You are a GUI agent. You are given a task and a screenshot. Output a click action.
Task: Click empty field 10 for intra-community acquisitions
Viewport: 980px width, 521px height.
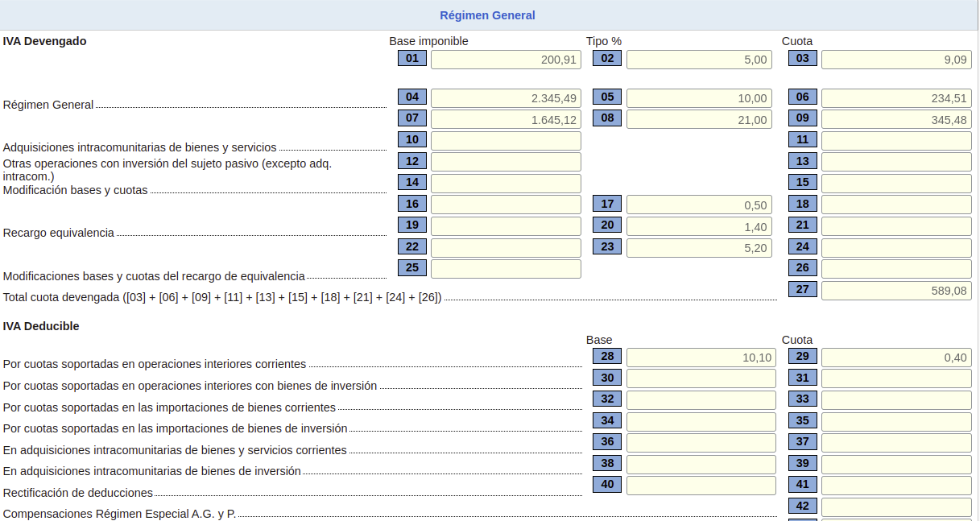(505, 141)
